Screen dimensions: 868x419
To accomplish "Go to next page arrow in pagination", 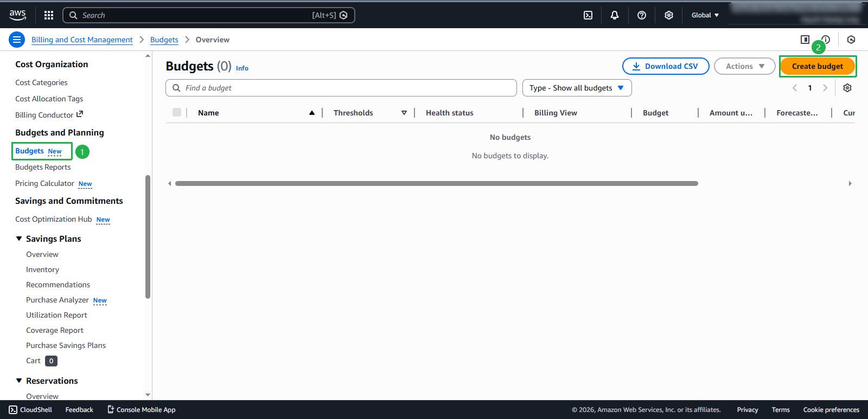I will point(825,88).
